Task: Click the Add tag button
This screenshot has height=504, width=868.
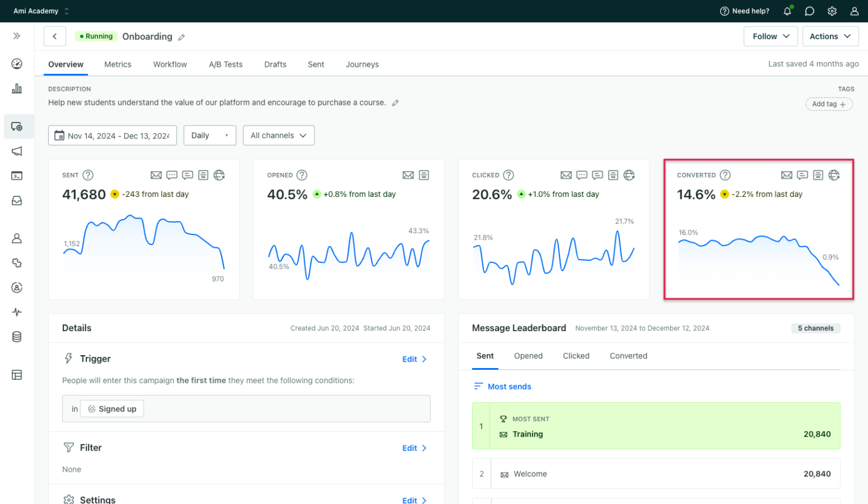Action: point(829,104)
